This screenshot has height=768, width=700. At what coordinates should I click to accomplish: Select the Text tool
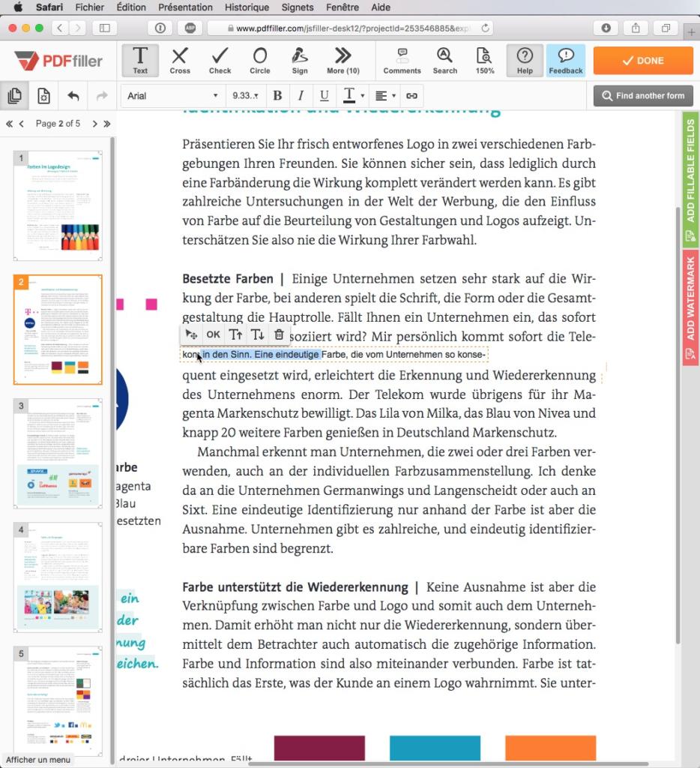(x=140, y=60)
